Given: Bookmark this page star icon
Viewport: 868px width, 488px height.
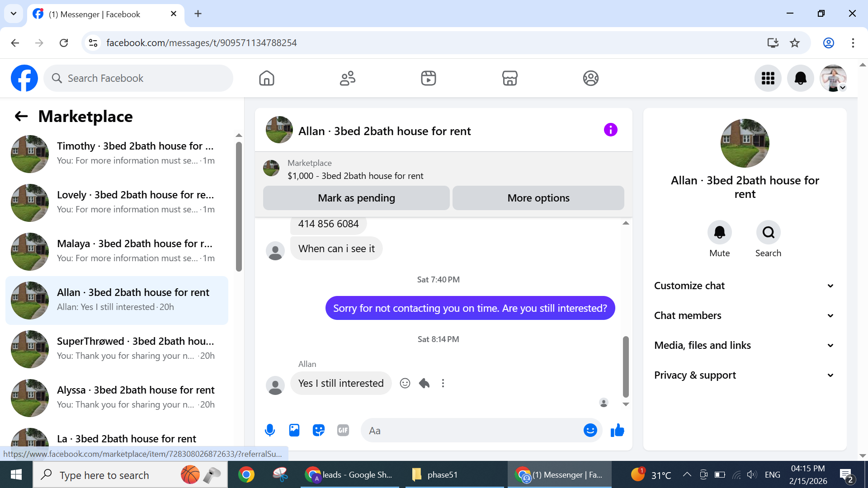Looking at the screenshot, I should pyautogui.click(x=795, y=43).
